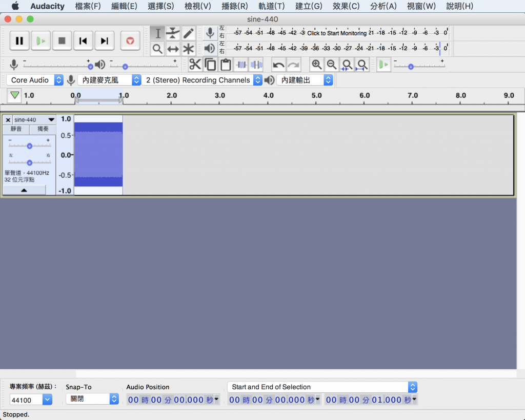Close the sine-440 track with X
Viewport: 525px width, 420px height.
coord(8,120)
